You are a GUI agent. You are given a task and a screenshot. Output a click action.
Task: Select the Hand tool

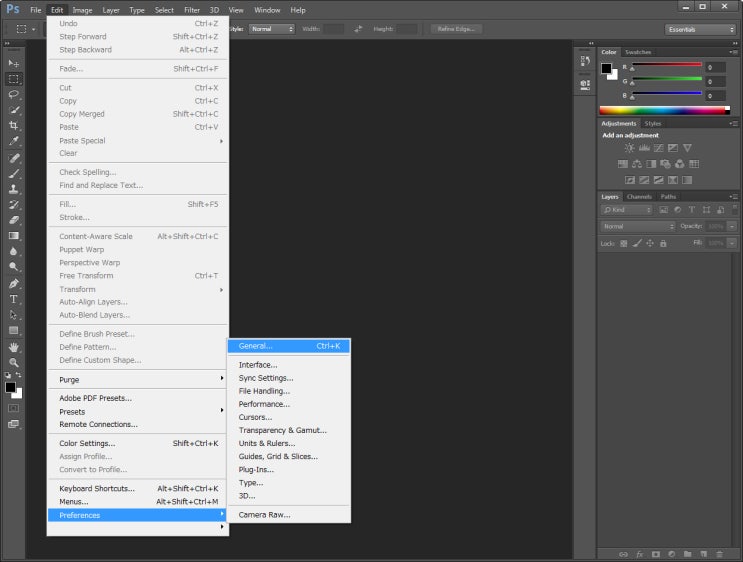click(x=14, y=347)
